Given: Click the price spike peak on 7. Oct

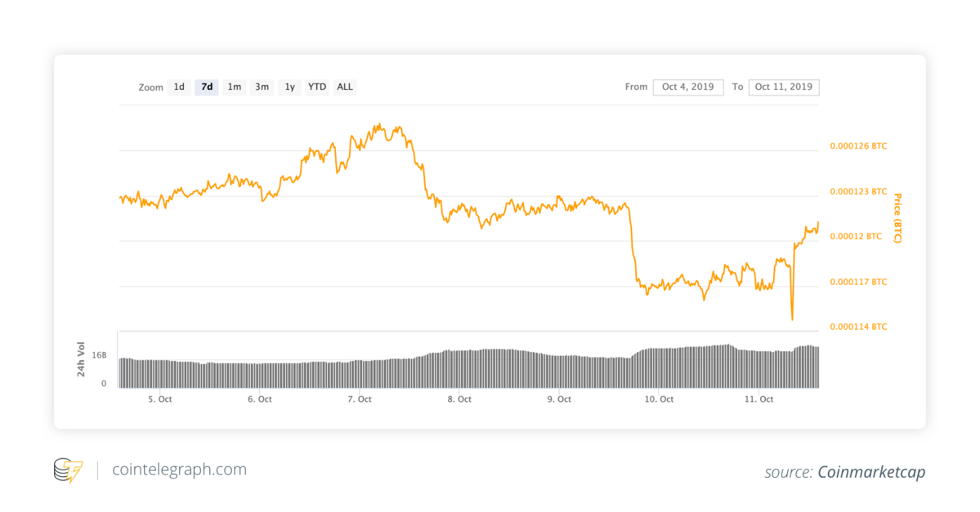Looking at the screenshot, I should [378, 122].
